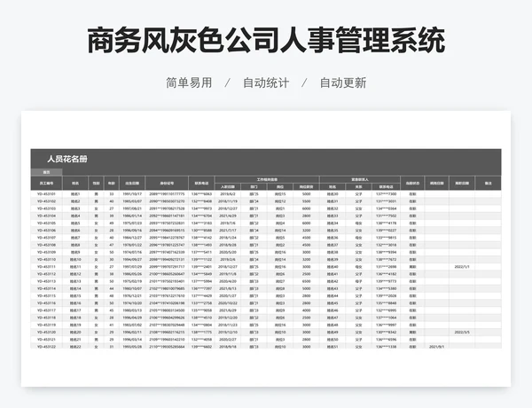Click the 部门 sub-header
The height and width of the screenshot is (408, 532).
(254, 186)
